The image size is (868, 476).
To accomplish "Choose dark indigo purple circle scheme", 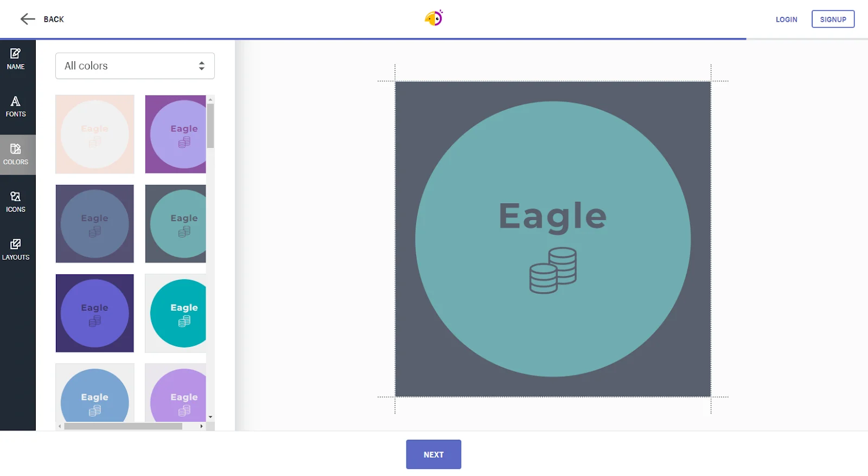I will tap(95, 313).
